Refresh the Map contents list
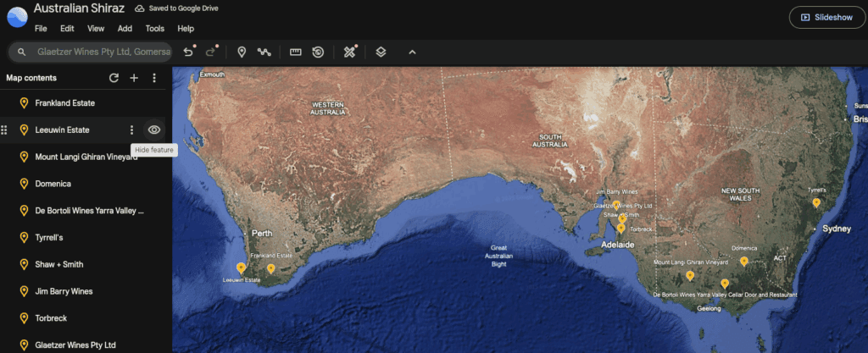This screenshot has height=353, width=868. tap(114, 78)
